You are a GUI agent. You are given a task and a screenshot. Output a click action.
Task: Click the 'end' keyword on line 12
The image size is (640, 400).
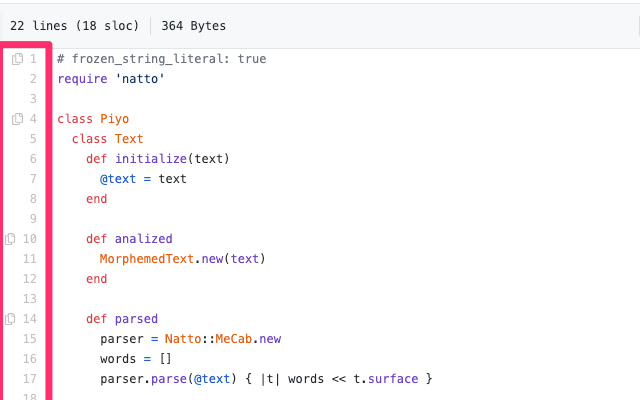(97, 279)
